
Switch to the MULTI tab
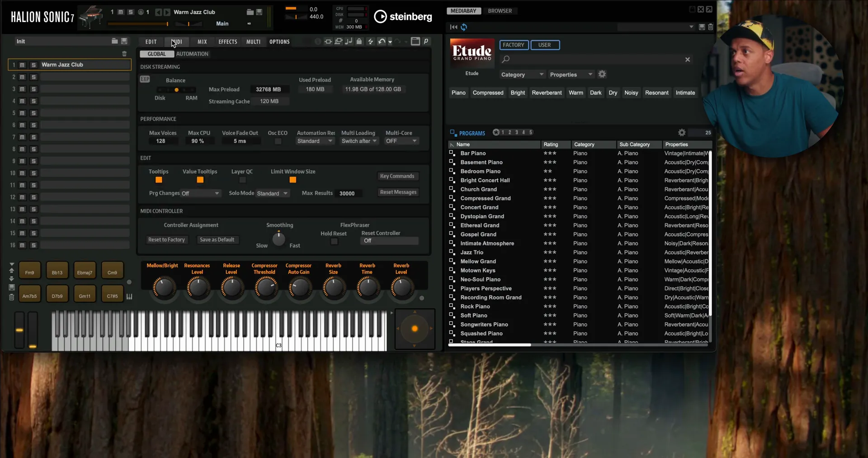(x=253, y=42)
